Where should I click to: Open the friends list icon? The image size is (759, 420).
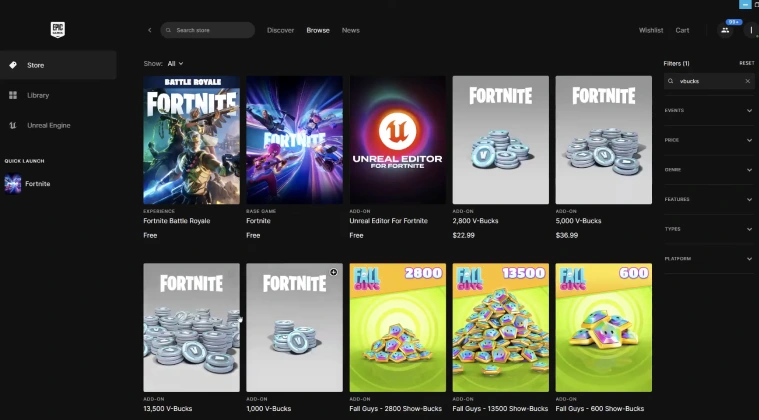(x=725, y=30)
